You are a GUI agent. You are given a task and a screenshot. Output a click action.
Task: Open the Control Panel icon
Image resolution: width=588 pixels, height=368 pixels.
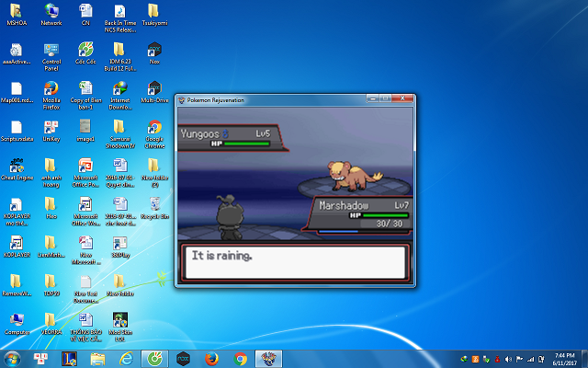click(51, 57)
